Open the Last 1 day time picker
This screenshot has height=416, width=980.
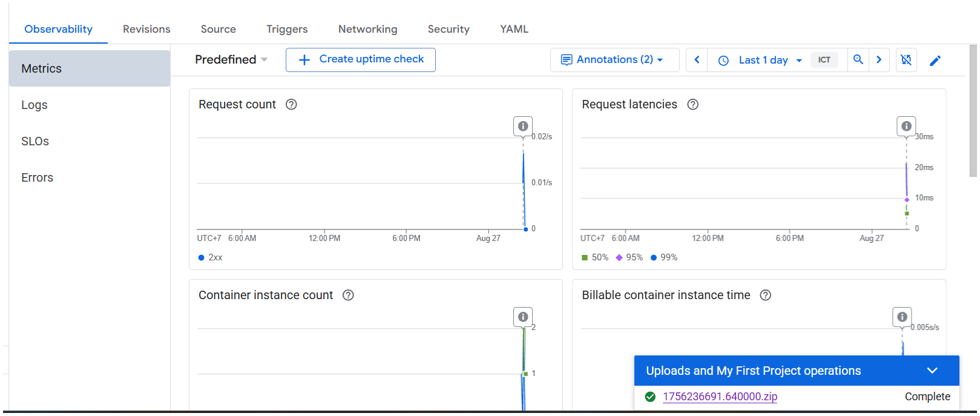pos(760,60)
